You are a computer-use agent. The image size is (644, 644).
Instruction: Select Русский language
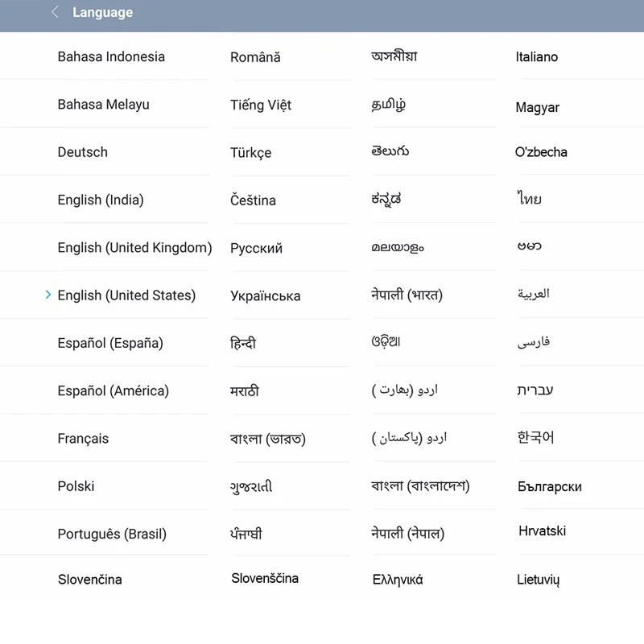click(x=256, y=249)
